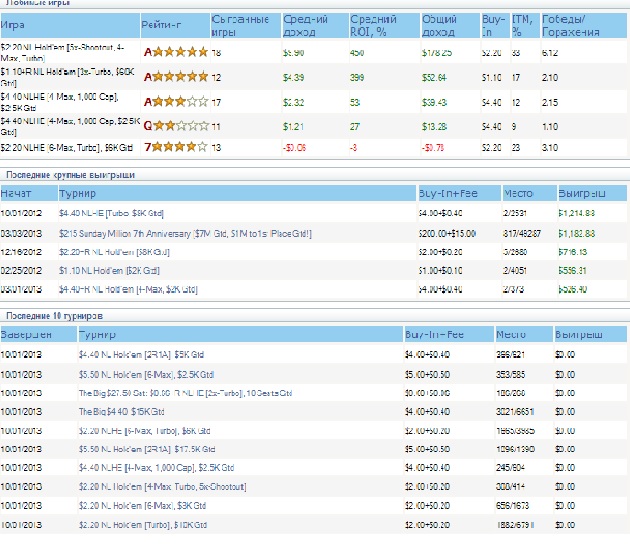Screen dimensions: 630x550
Task: Click the ITM, % column header
Action: coord(522,25)
